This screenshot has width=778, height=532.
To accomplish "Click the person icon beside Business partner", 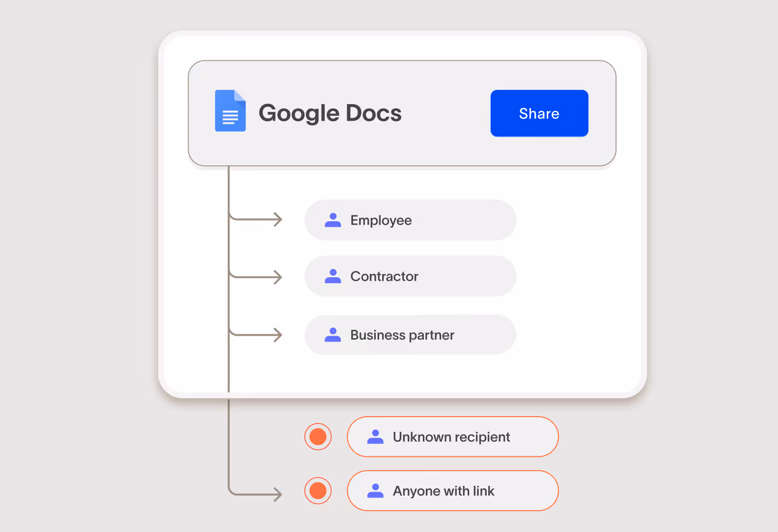I will 333,335.
